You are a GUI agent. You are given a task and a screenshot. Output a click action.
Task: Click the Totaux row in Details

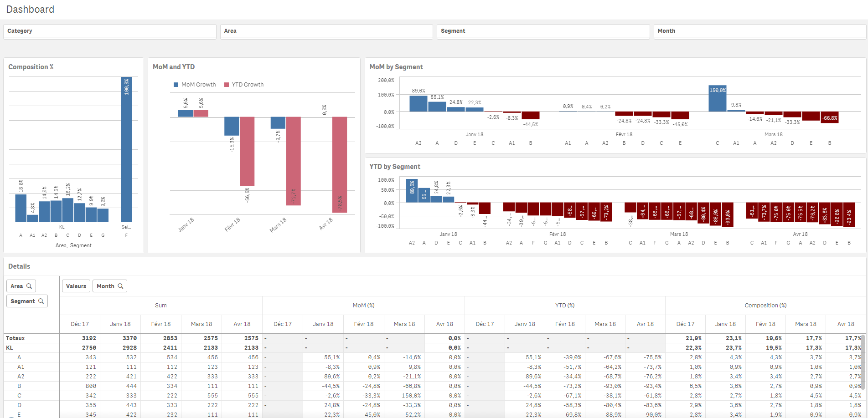15,338
